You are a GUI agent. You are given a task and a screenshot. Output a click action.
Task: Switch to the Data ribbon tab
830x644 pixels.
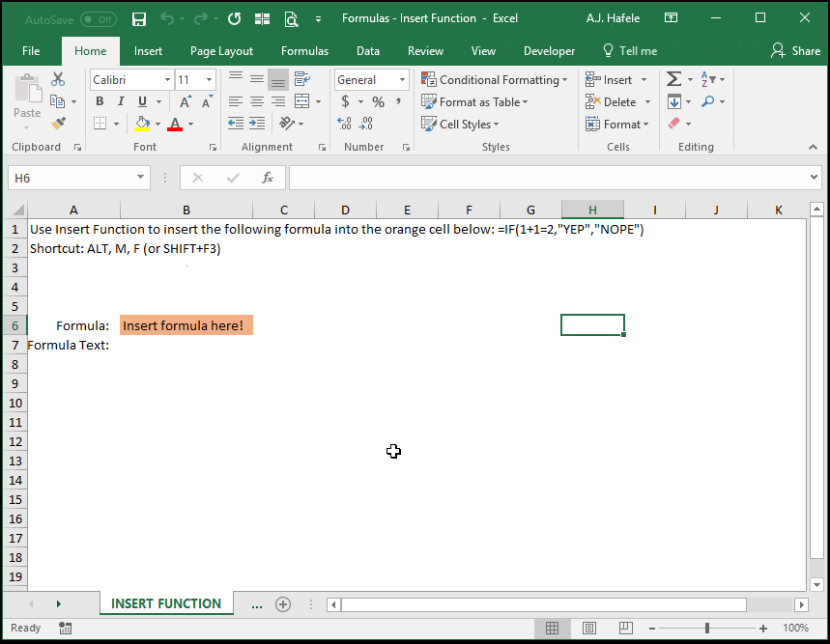pos(368,51)
